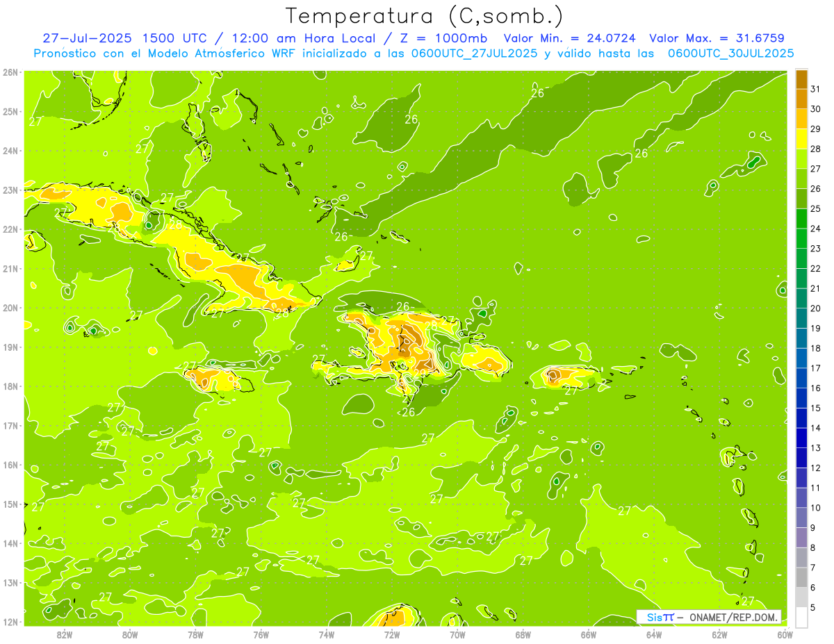This screenshot has width=834, height=644.
Task: Click the value 20 on the color scale legend
Action: (x=816, y=308)
